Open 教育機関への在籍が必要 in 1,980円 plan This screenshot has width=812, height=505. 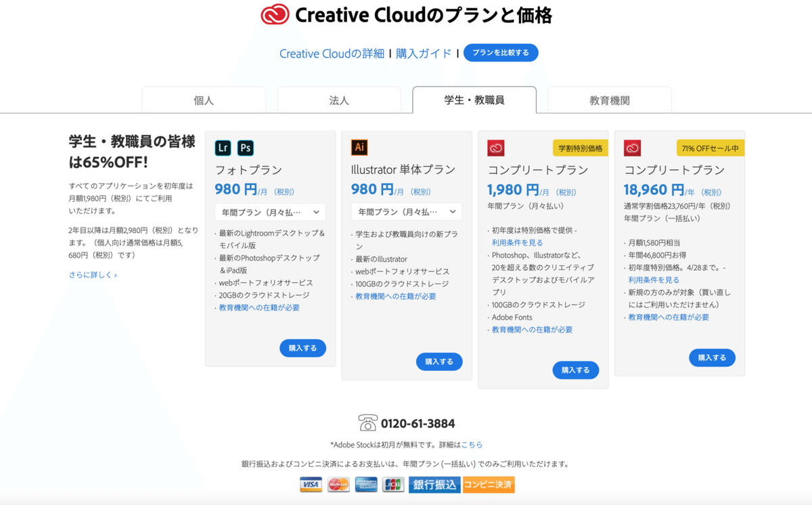532,330
